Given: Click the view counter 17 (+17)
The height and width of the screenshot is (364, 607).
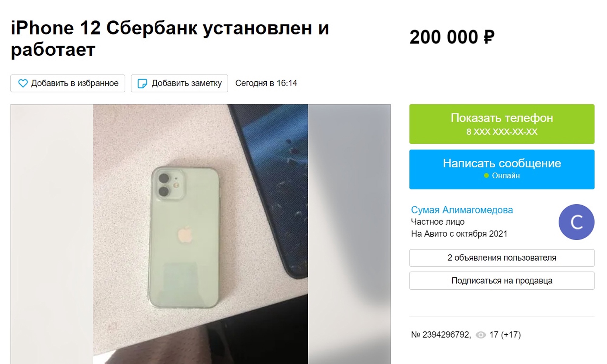Looking at the screenshot, I should coord(505,335).
